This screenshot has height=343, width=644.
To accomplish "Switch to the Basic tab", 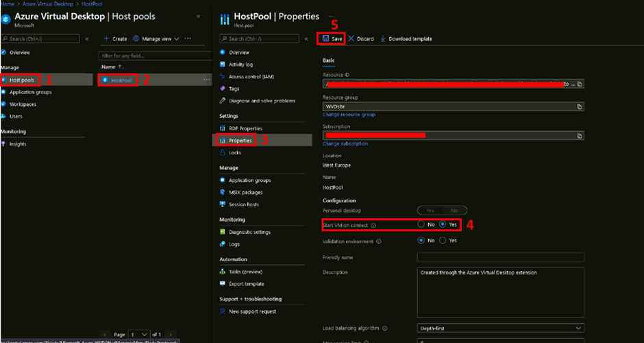I will point(329,60).
